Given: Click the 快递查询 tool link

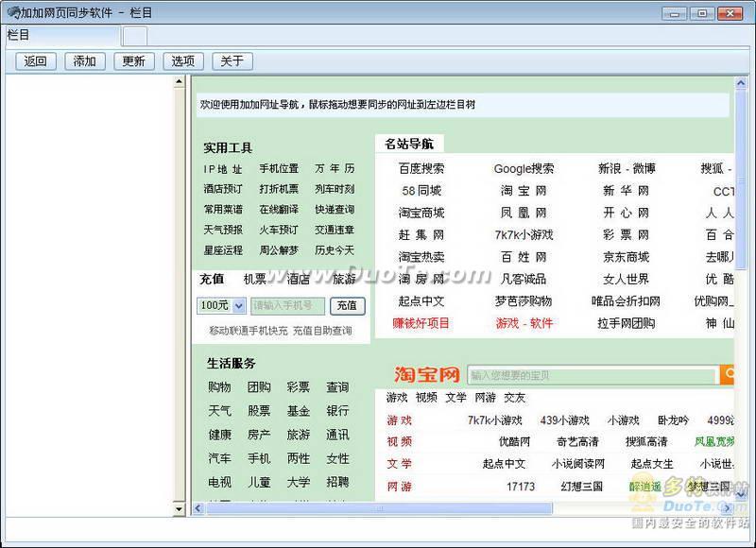Looking at the screenshot, I should (335, 210).
